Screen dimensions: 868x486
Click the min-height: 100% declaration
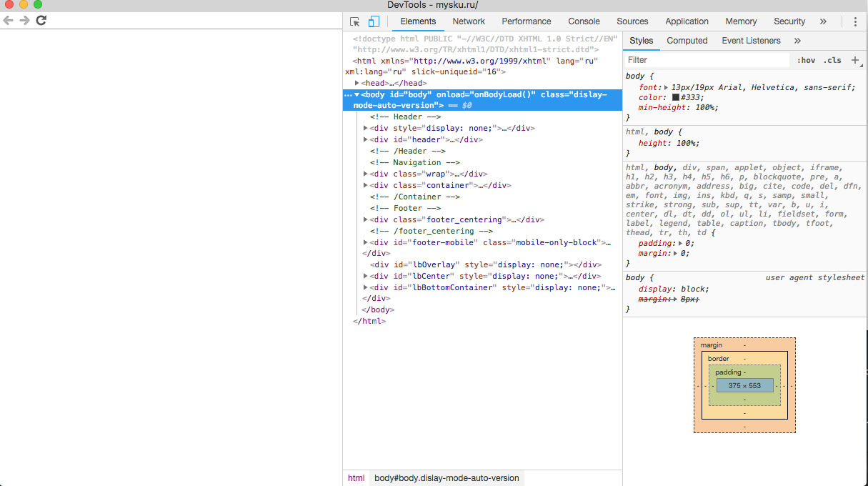coord(678,107)
